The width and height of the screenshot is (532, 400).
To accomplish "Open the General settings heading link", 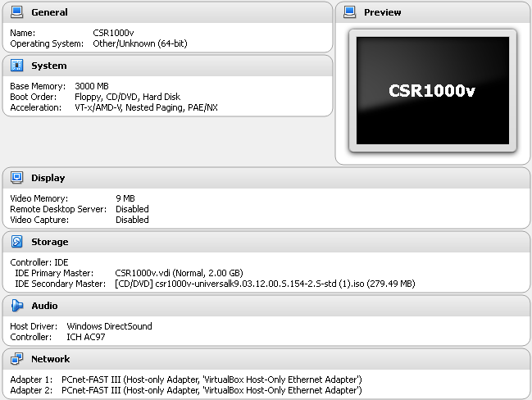I will point(49,12).
